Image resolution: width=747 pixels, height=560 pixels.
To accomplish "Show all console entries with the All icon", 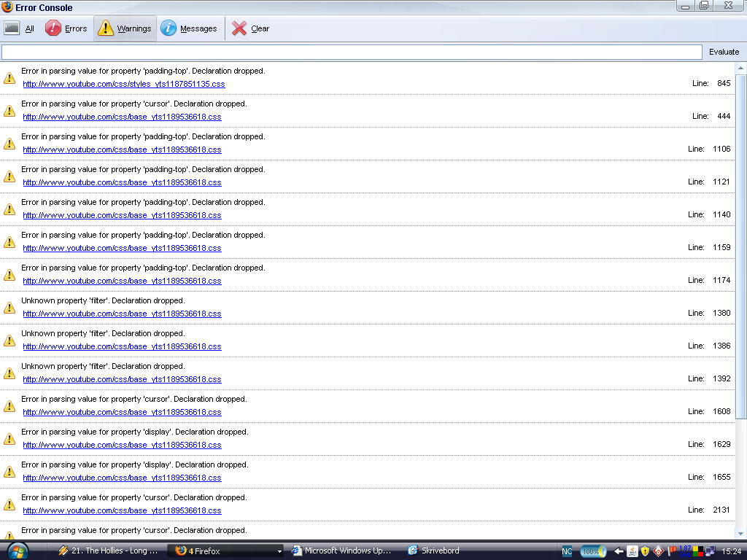I will [x=20, y=28].
